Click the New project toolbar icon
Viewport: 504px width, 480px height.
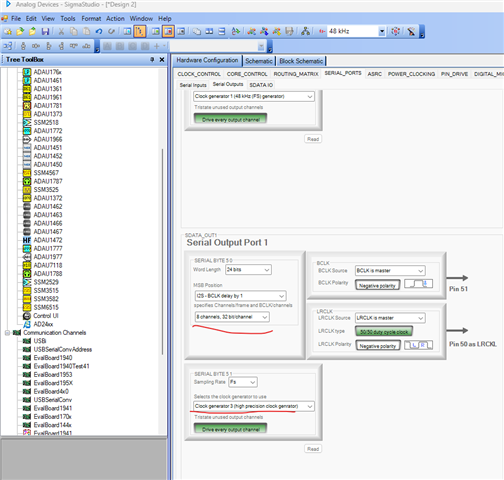pyautogui.click(x=8, y=31)
